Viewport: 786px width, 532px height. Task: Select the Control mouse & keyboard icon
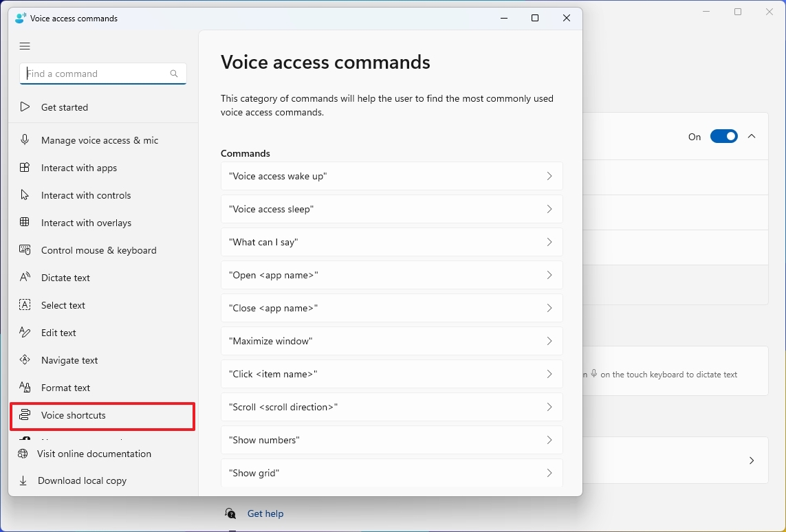(25, 250)
